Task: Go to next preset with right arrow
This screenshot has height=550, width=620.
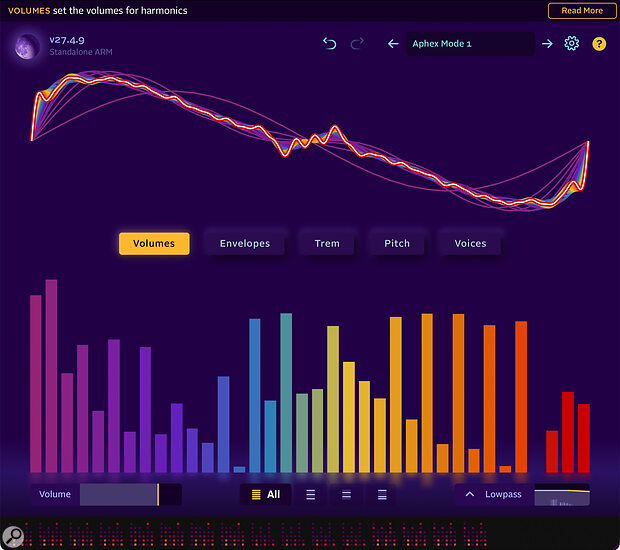Action: pyautogui.click(x=547, y=43)
